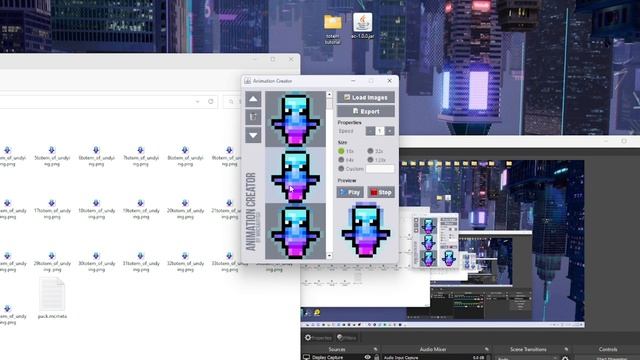The width and height of the screenshot is (640, 360).
Task: Select the 18totem_of_undying.png file
Action: [x=96, y=209]
